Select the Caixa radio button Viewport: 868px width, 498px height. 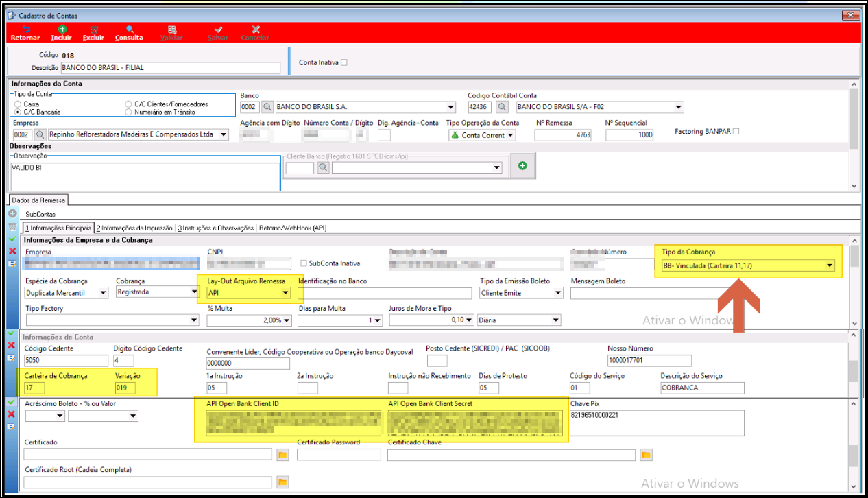tap(18, 104)
